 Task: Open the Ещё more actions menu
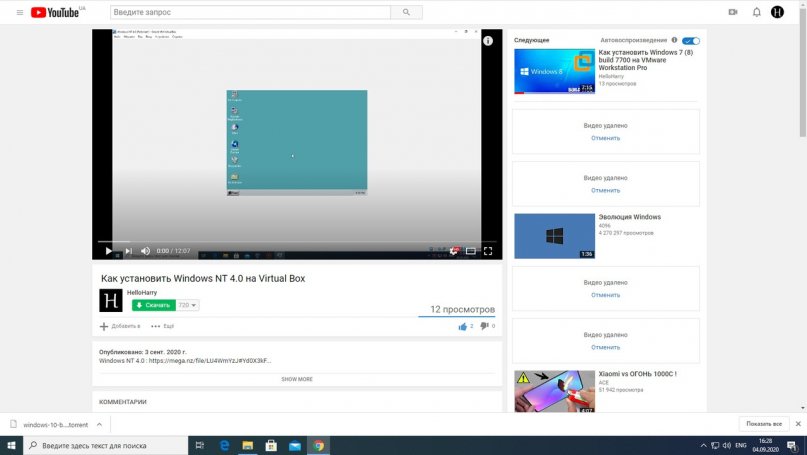click(x=162, y=326)
